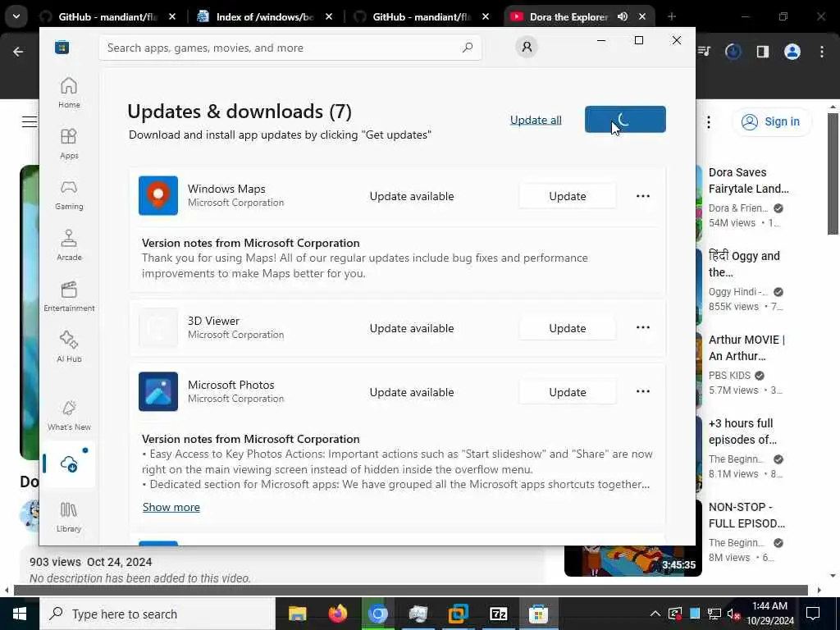Open Oggy Hindi suggested video

pos(745,263)
